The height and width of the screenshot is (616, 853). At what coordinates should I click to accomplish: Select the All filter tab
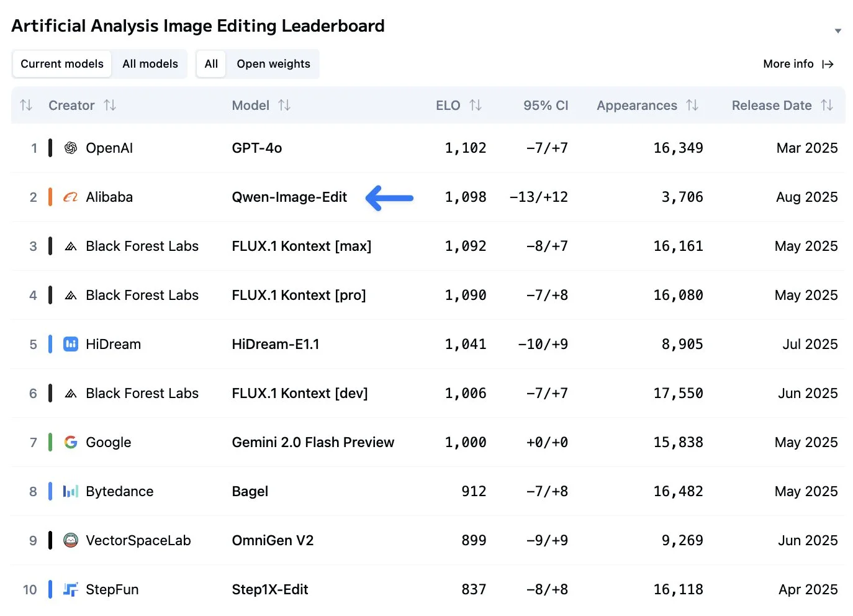(x=210, y=63)
